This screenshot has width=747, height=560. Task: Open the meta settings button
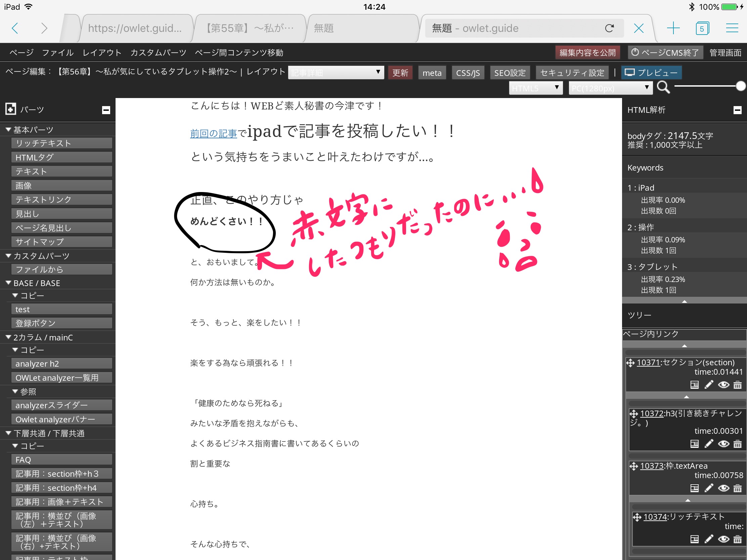(432, 73)
